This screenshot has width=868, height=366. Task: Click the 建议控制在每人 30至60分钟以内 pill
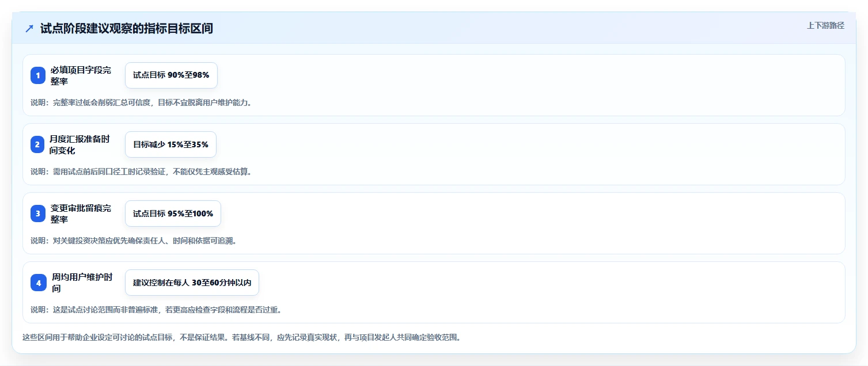click(x=192, y=283)
